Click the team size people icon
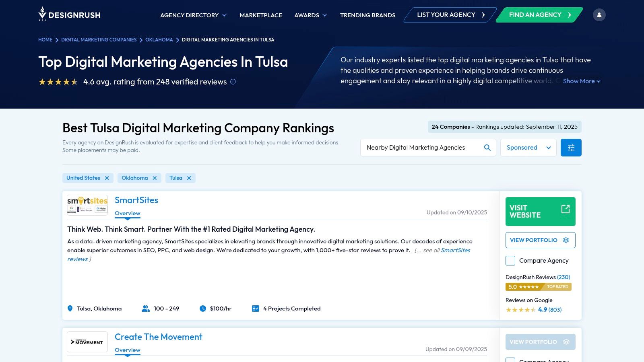 coord(146,309)
